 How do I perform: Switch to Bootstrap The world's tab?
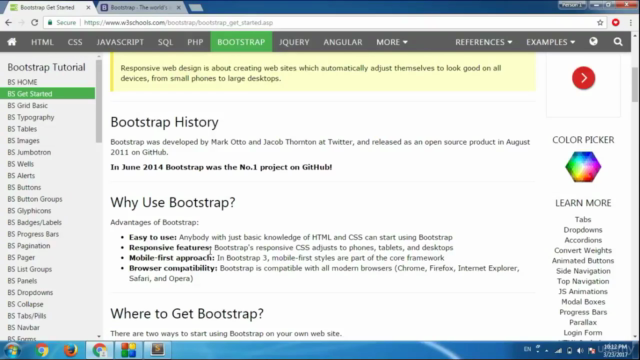pyautogui.click(x=139, y=7)
